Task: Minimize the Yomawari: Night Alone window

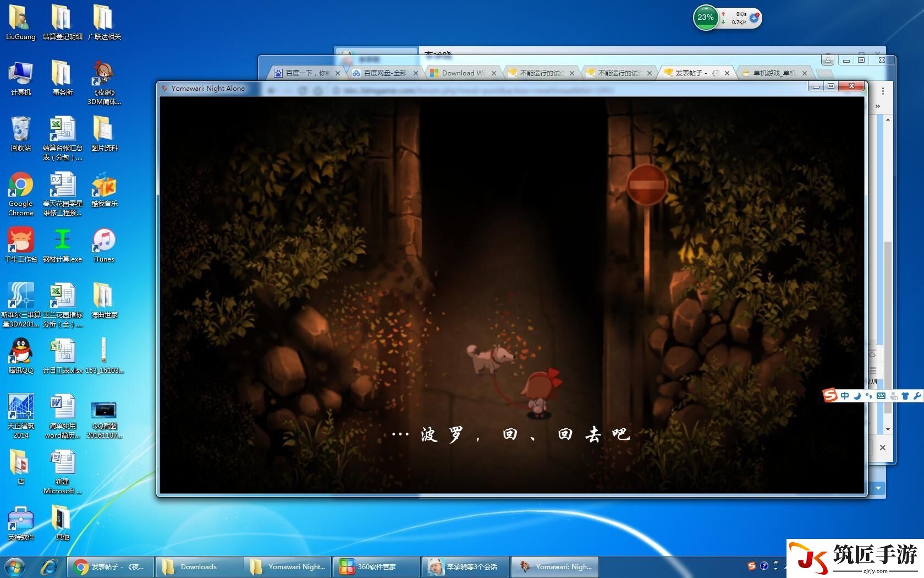Action: point(816,86)
